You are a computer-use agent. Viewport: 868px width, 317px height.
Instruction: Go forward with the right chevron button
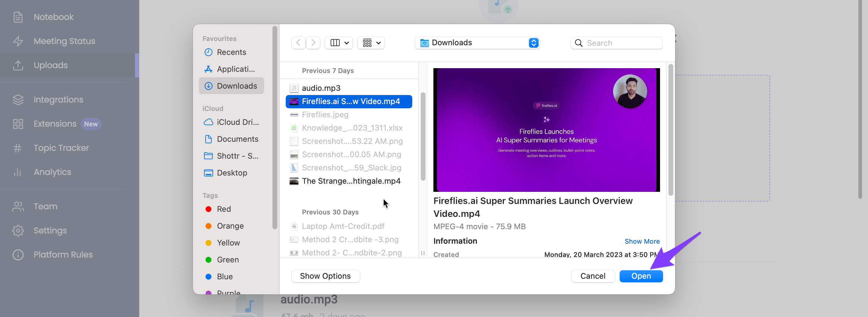tap(313, 43)
